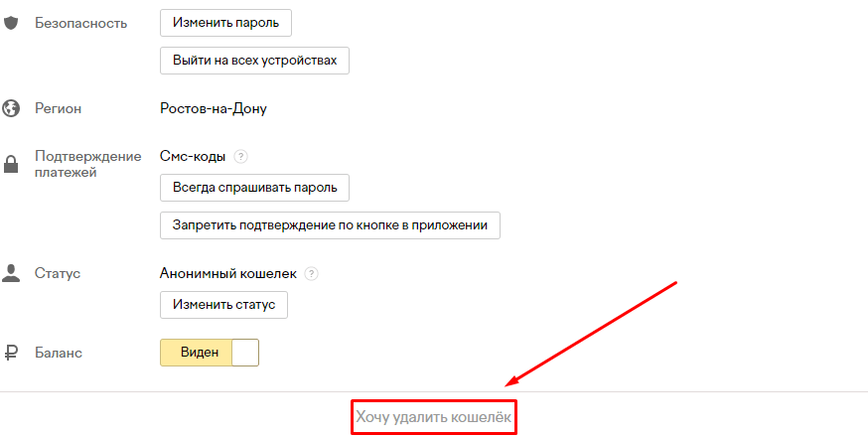Viewport: 868px width, 437px height.
Task: Click the white half of the balance toggle
Action: (x=244, y=353)
